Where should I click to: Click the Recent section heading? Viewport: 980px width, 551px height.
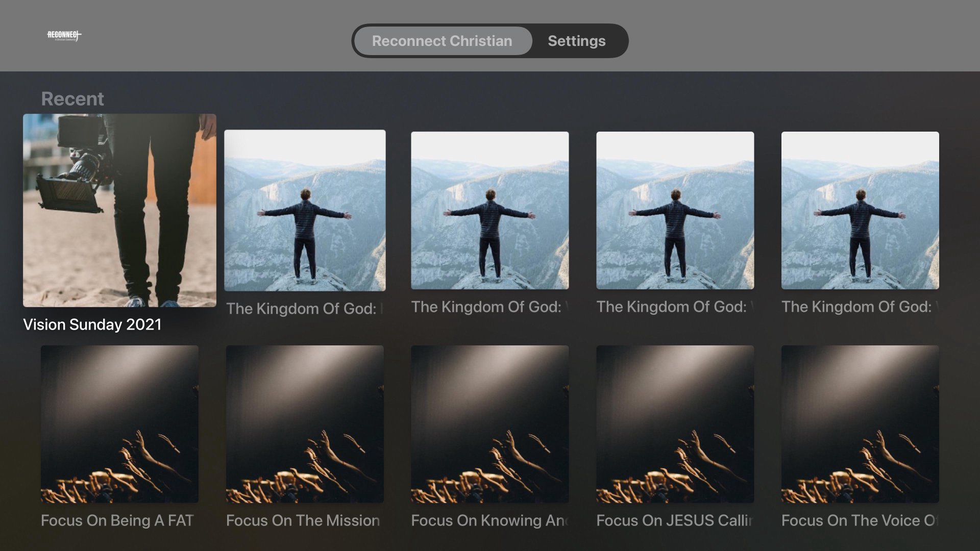click(x=72, y=99)
